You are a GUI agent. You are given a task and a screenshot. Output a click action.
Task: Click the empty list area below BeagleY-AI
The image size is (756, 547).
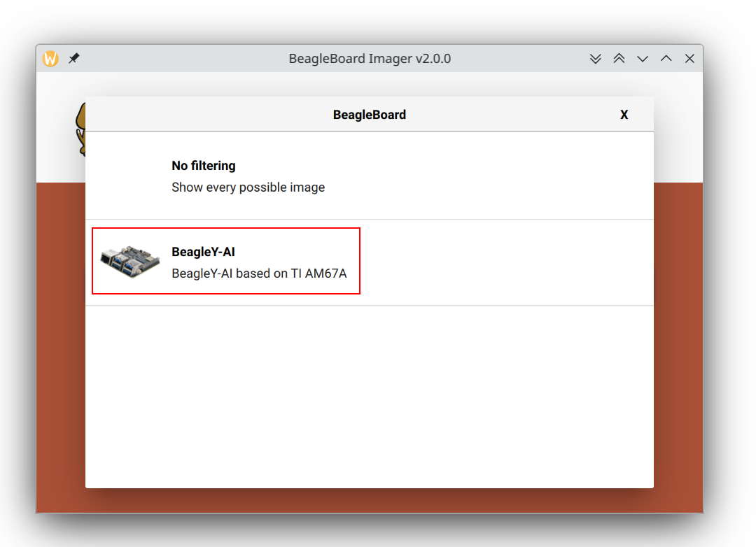click(x=370, y=392)
